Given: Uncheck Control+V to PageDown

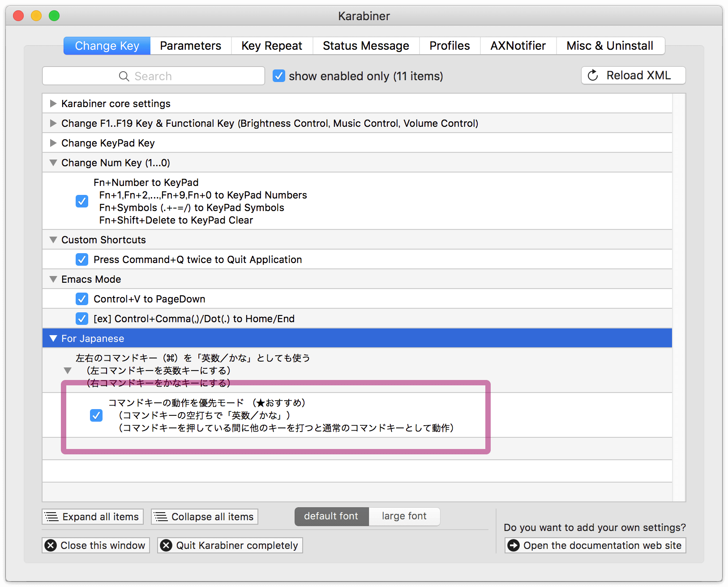Looking at the screenshot, I should (82, 299).
